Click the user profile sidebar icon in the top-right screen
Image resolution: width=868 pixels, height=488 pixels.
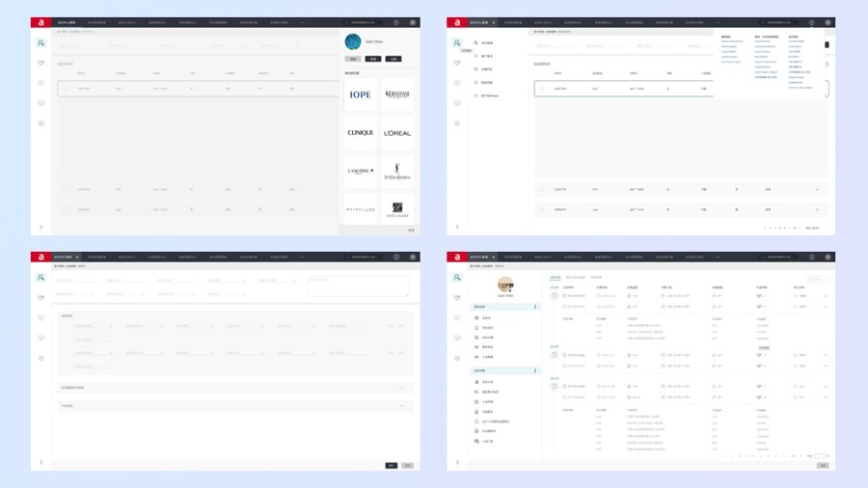457,43
